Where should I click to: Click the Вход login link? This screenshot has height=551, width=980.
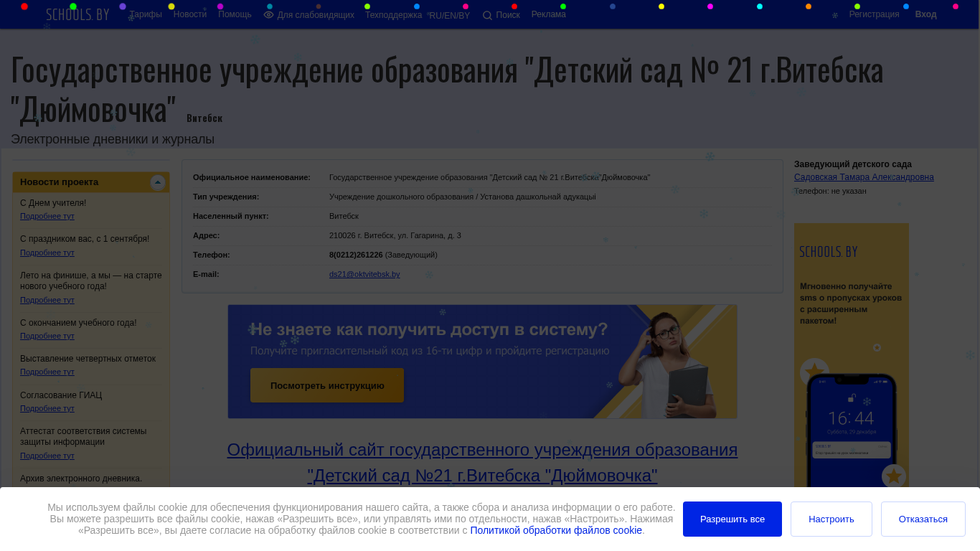925,14
